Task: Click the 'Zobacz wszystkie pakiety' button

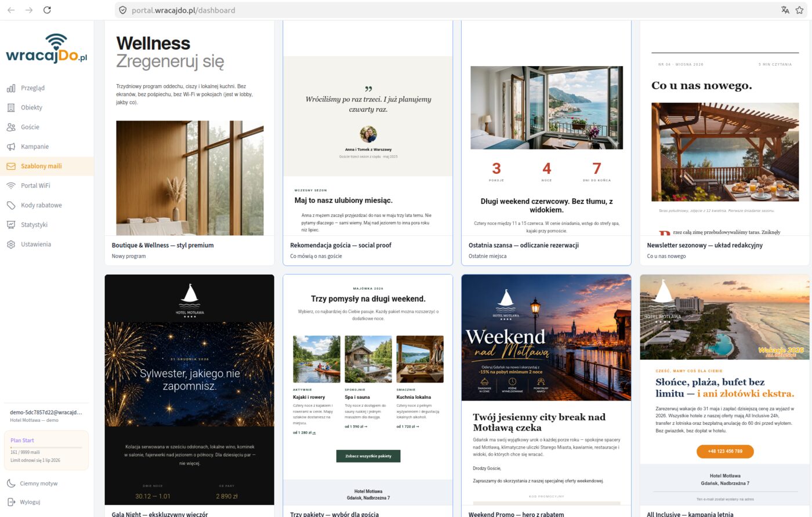Action: [368, 456]
